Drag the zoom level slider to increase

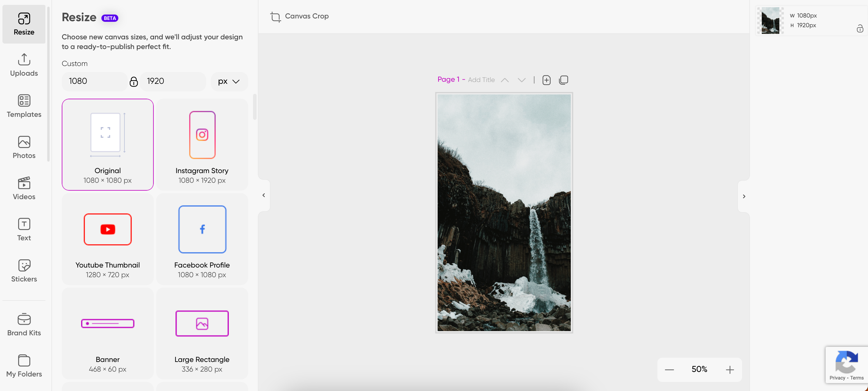point(730,370)
